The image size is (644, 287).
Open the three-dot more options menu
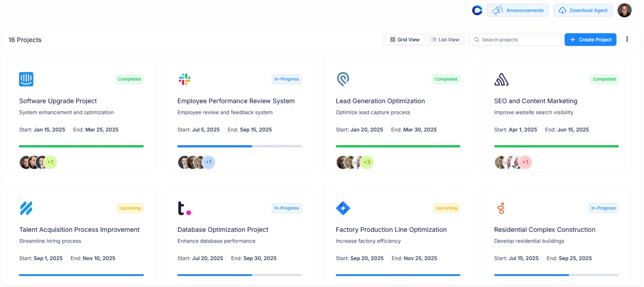(627, 39)
